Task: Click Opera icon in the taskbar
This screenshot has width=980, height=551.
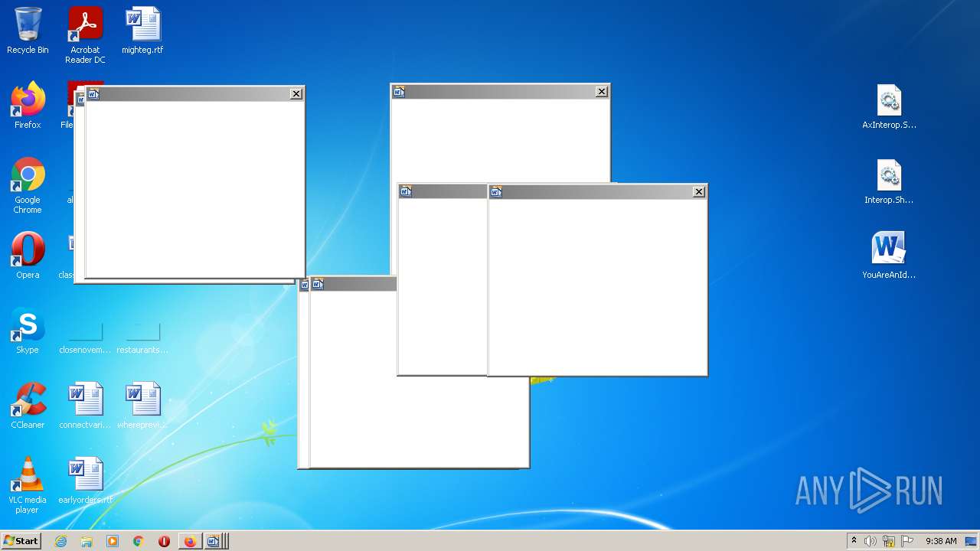Action: coord(164,541)
